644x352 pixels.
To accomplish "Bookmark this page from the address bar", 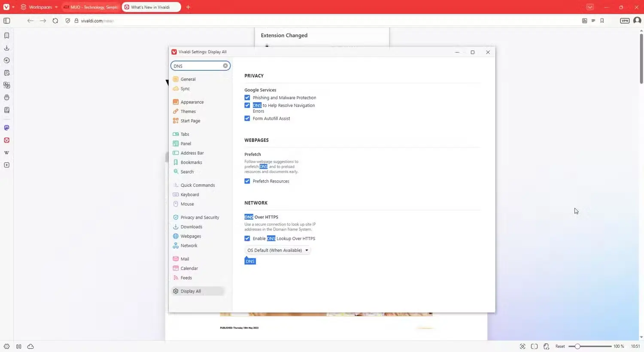I will click(602, 21).
